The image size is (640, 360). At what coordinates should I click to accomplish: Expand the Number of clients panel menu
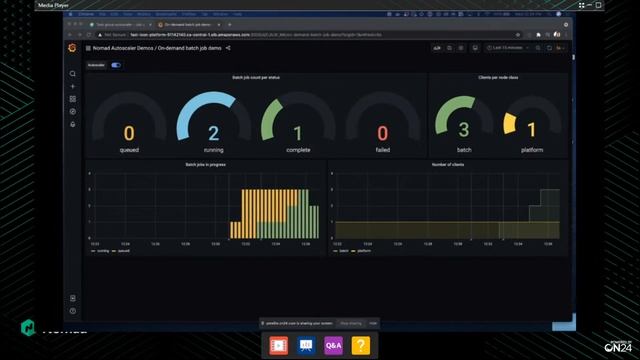[448, 164]
